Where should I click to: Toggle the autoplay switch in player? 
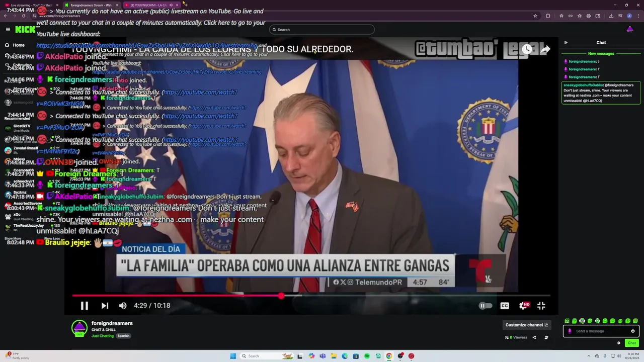[x=485, y=306]
